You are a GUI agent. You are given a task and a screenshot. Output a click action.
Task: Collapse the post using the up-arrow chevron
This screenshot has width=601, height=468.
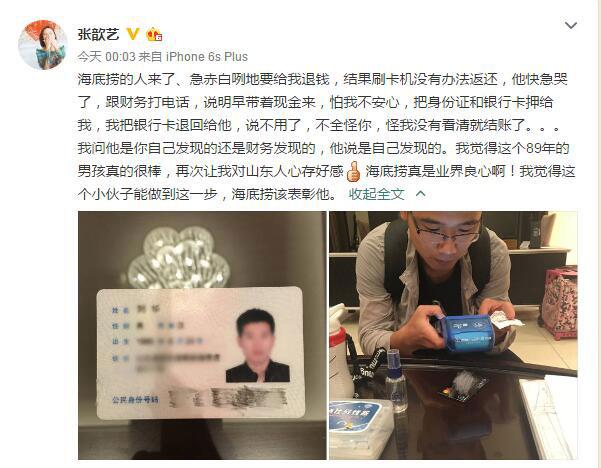[x=420, y=194]
